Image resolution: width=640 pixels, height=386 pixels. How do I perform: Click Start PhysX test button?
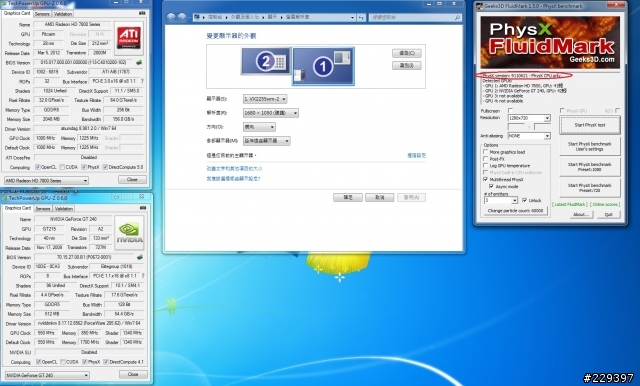tap(590, 125)
